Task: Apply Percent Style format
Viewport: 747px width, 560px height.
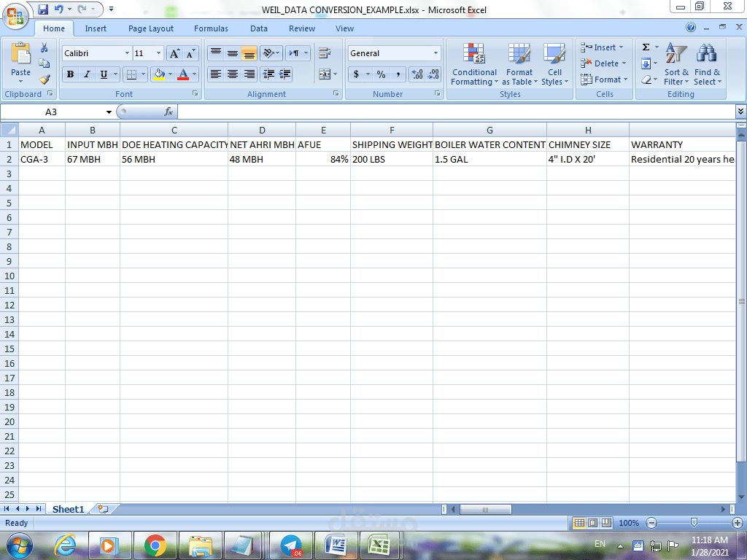Action: [381, 74]
